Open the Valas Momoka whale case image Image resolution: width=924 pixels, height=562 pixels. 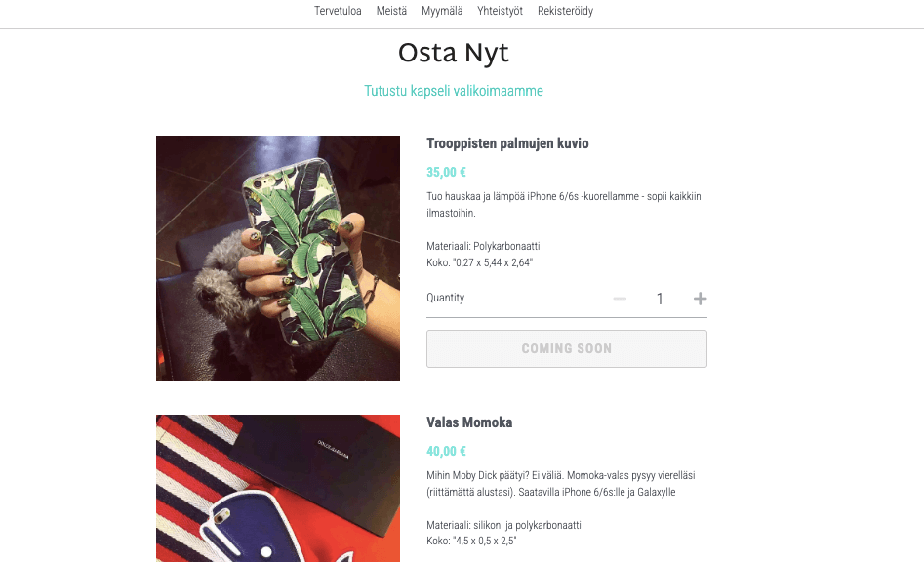pos(278,488)
